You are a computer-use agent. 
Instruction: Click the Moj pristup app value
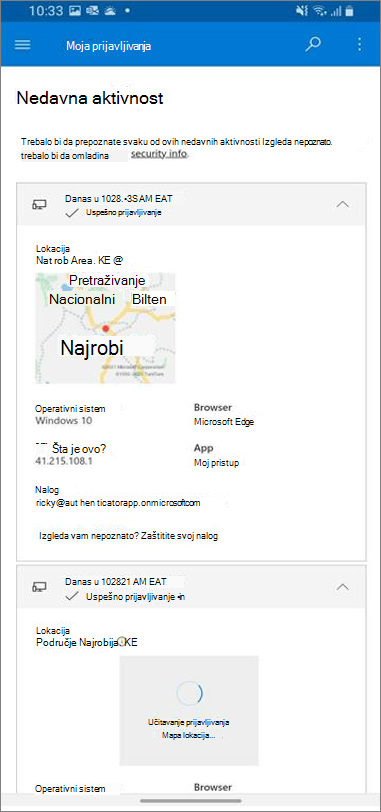(x=216, y=463)
